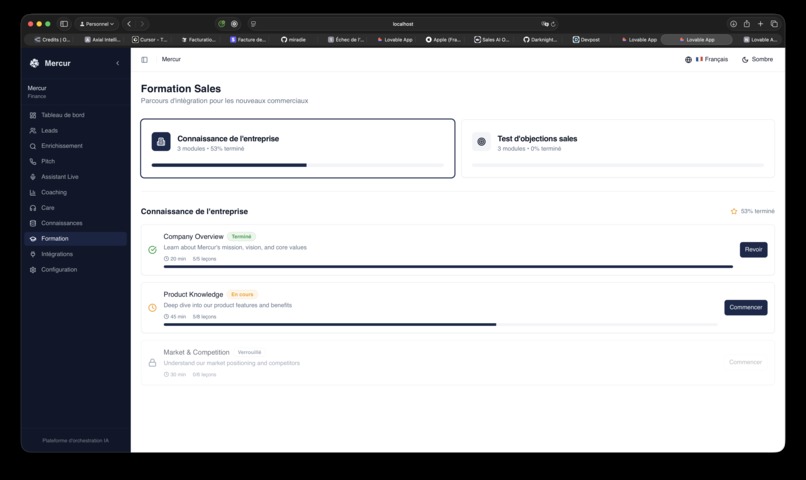The image size is (806, 480).
Task: Click the Test d'objections sales target icon
Action: (482, 141)
